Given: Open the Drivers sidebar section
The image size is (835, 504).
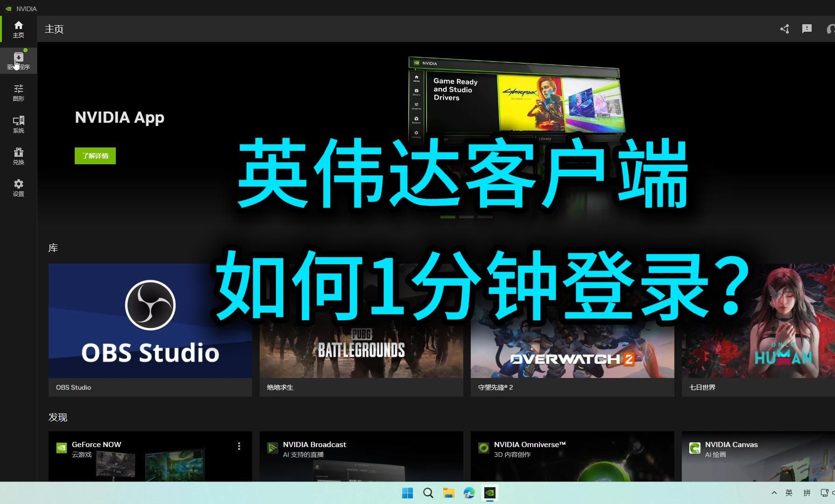Looking at the screenshot, I should coord(18,61).
